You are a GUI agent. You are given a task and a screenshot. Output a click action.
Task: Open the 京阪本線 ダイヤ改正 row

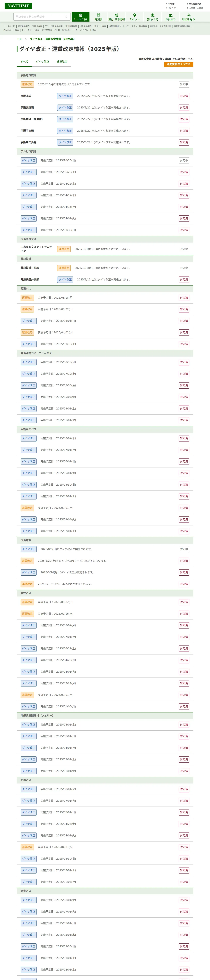(105, 96)
